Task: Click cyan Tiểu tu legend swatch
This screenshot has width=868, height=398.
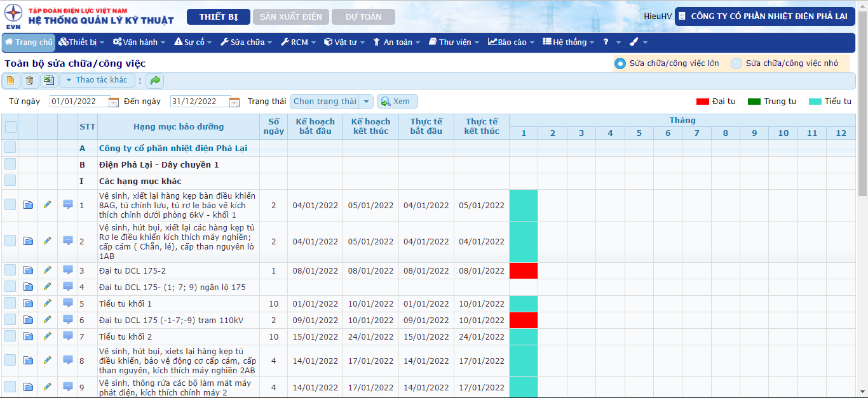Action: click(815, 102)
